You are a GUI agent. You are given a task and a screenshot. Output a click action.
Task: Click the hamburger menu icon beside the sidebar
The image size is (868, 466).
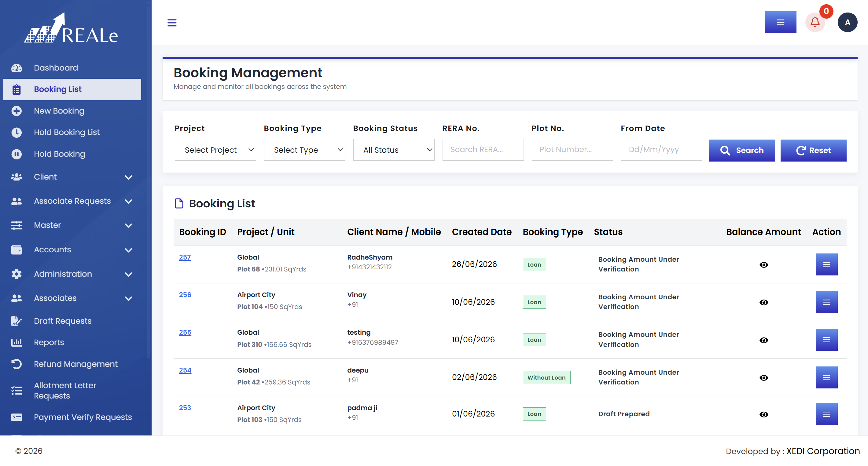(172, 23)
